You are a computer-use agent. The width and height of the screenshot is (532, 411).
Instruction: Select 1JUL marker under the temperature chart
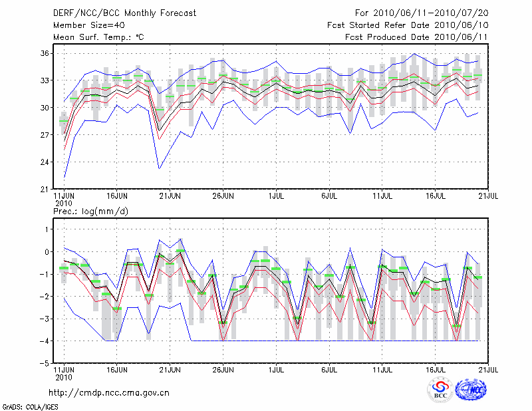click(276, 196)
